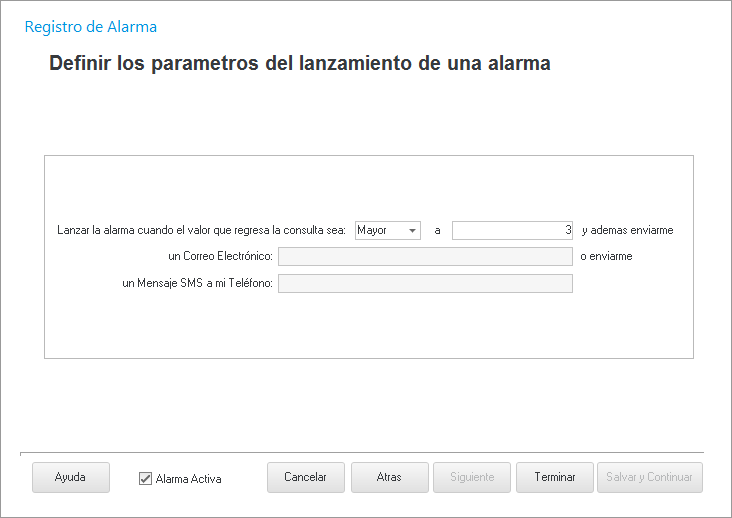Click the 'Definir los parametros' heading
Image resolution: width=732 pixels, height=518 pixels.
tap(300, 64)
